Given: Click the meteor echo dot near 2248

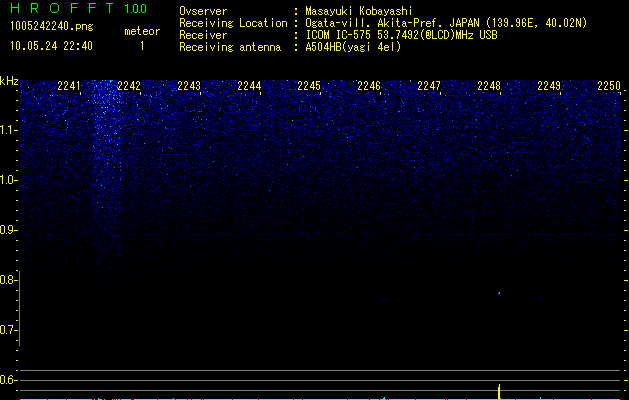Looking at the screenshot, I should [x=499, y=293].
